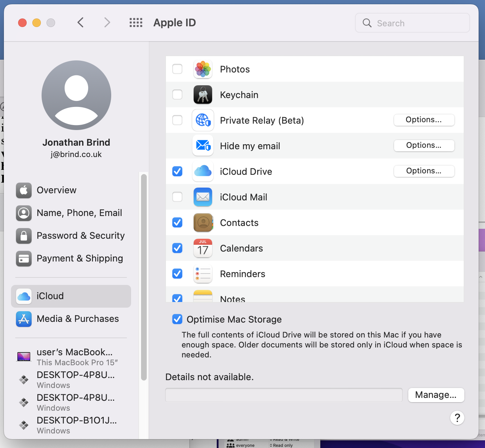Click the j@brind.co.uk email text
The height and width of the screenshot is (448, 485).
point(76,155)
